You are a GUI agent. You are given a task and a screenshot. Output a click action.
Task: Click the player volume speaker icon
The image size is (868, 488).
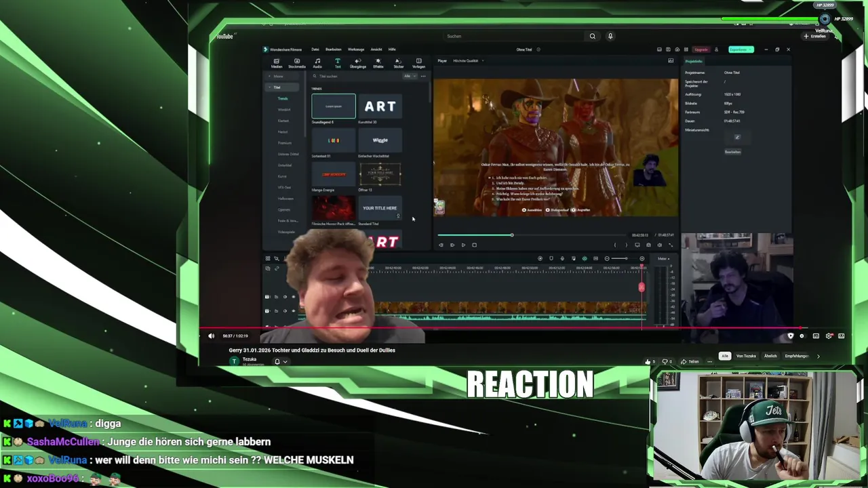coord(660,245)
